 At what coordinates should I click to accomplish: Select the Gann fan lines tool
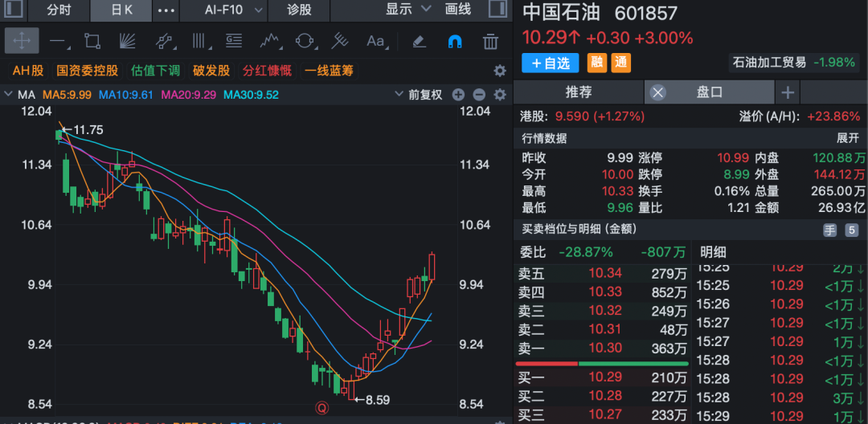127,41
